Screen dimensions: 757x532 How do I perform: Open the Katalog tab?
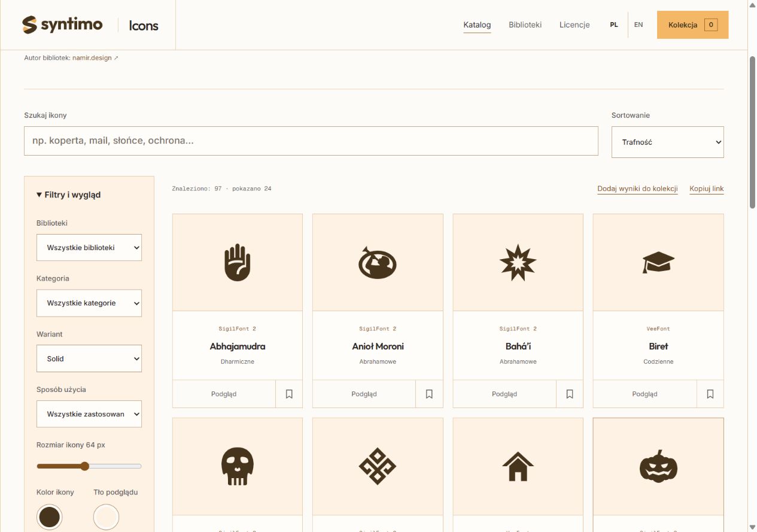pyautogui.click(x=477, y=25)
